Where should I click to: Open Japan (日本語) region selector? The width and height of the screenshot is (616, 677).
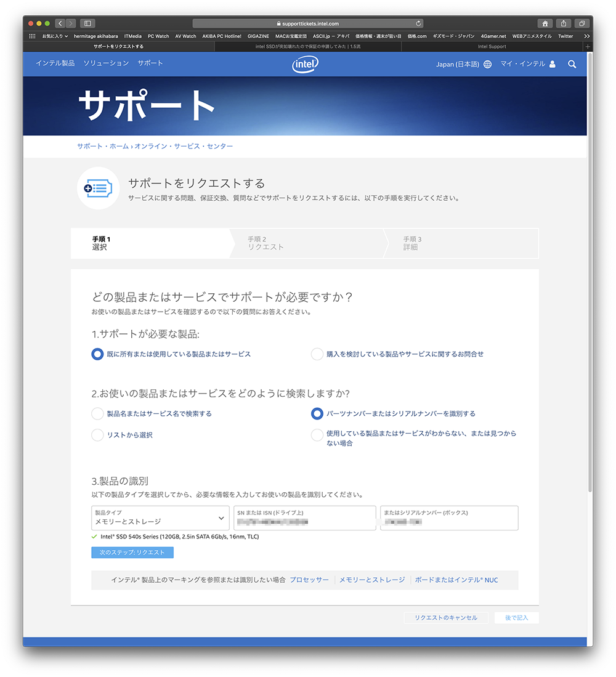pos(457,64)
